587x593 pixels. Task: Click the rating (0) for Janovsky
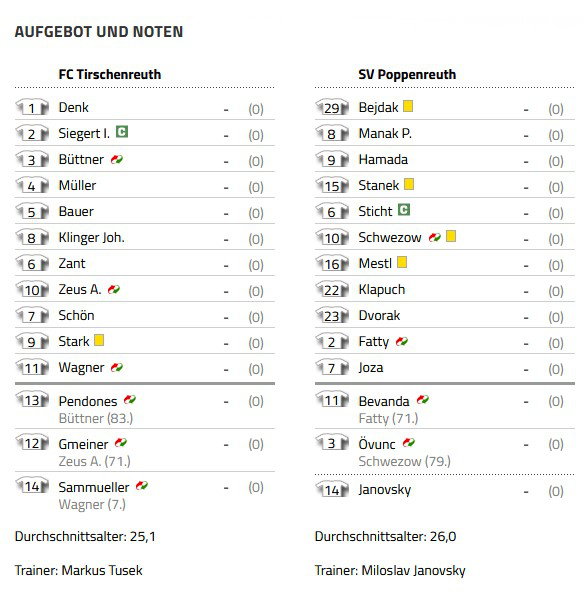click(556, 491)
